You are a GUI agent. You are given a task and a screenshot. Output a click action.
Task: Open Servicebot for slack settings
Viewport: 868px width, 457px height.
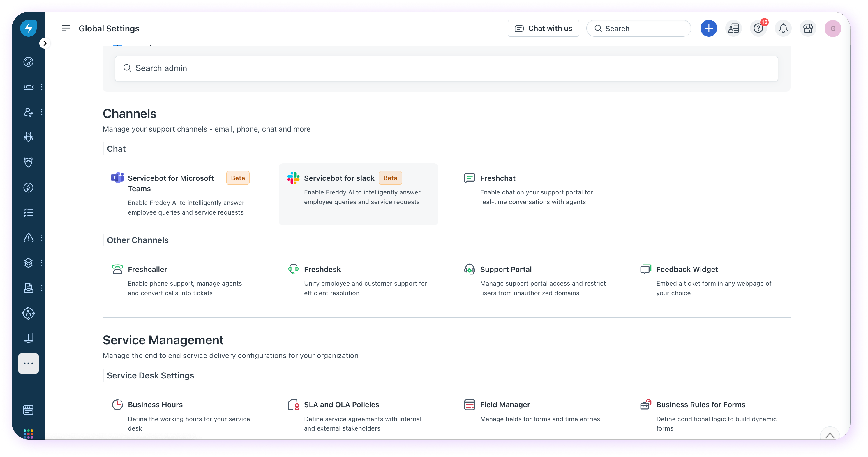click(339, 178)
